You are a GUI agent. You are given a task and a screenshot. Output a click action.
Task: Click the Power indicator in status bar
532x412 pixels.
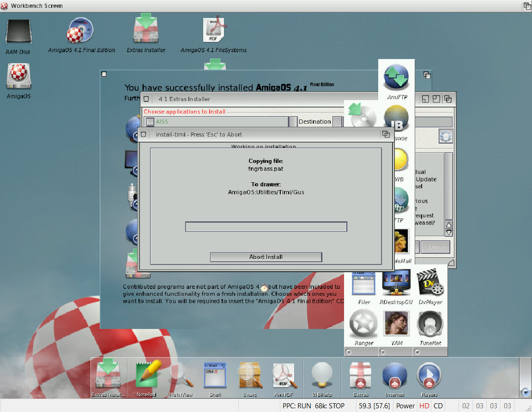[405, 406]
